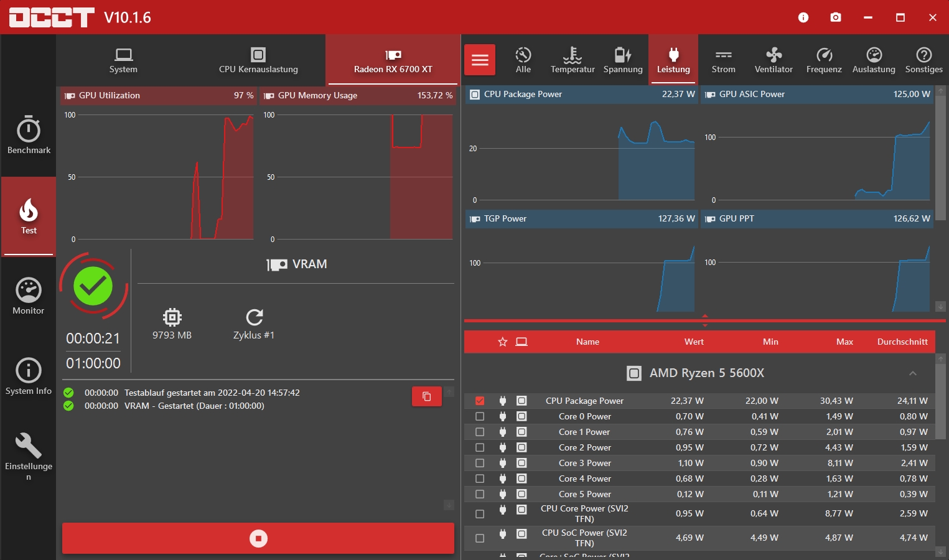Click the AMD Ryzen 5 5600X CPU icon
The width and height of the screenshot is (949, 560).
[x=634, y=373]
